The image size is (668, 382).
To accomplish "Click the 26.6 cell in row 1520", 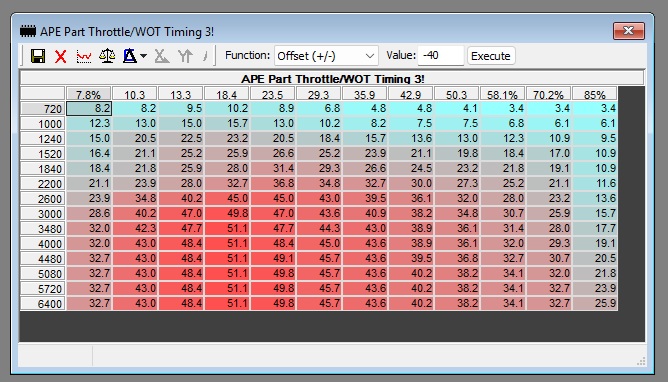I will coord(273,153).
